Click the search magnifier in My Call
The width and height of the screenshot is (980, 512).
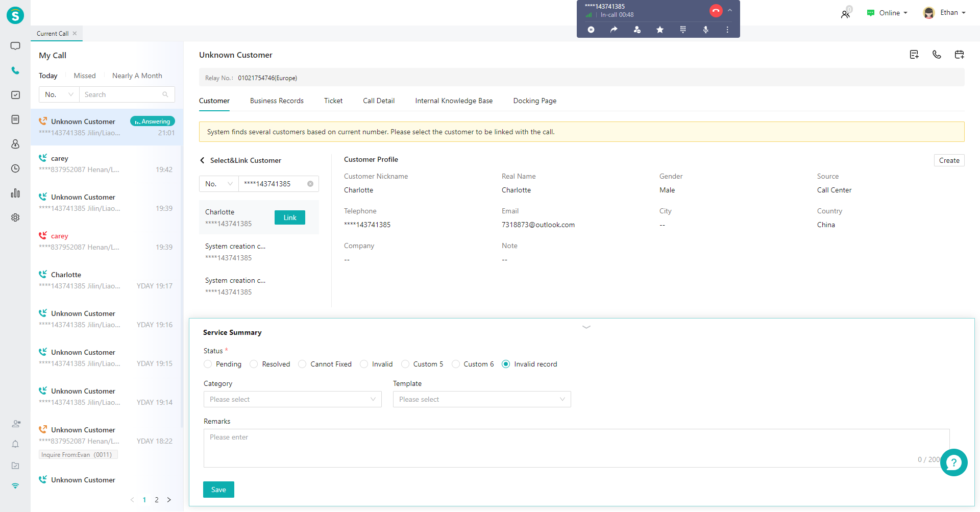tap(165, 94)
